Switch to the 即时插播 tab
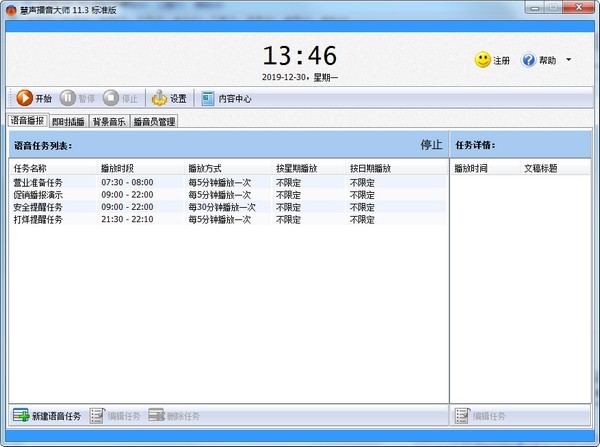 68,122
